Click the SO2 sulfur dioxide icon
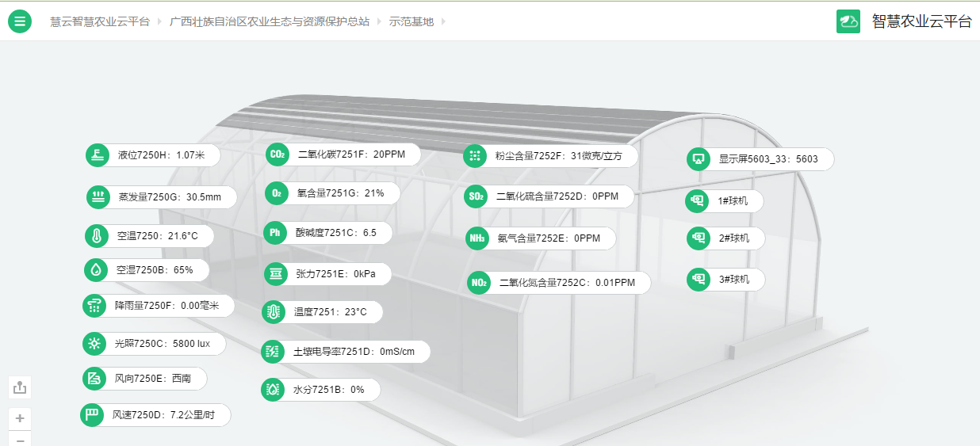 pyautogui.click(x=476, y=196)
